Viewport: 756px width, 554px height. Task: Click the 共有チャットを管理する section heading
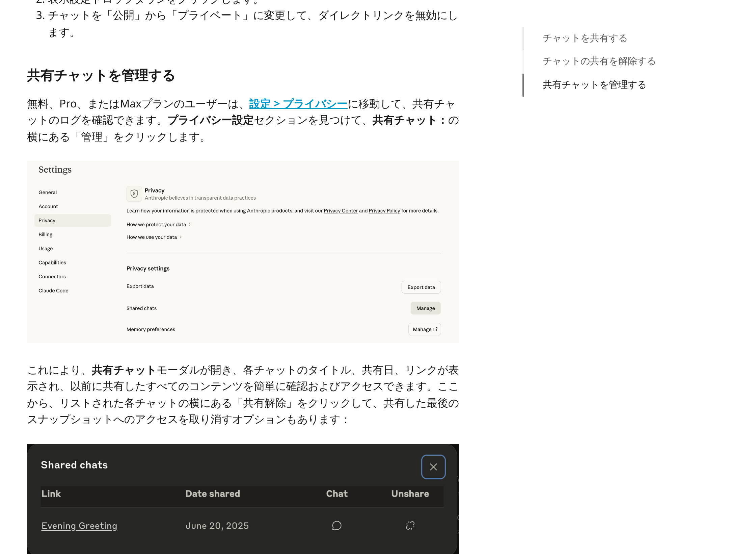tap(101, 75)
